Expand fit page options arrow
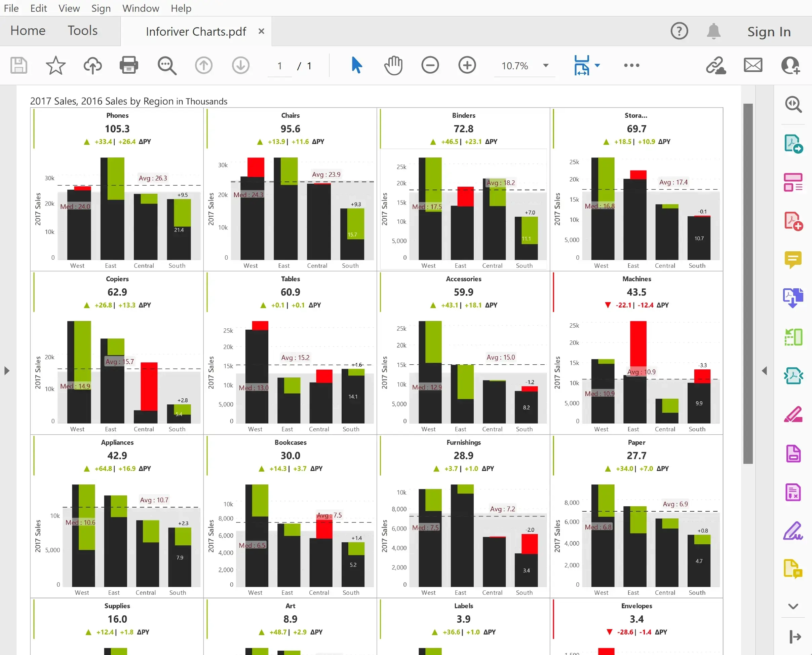This screenshot has width=812, height=655. 597,65
